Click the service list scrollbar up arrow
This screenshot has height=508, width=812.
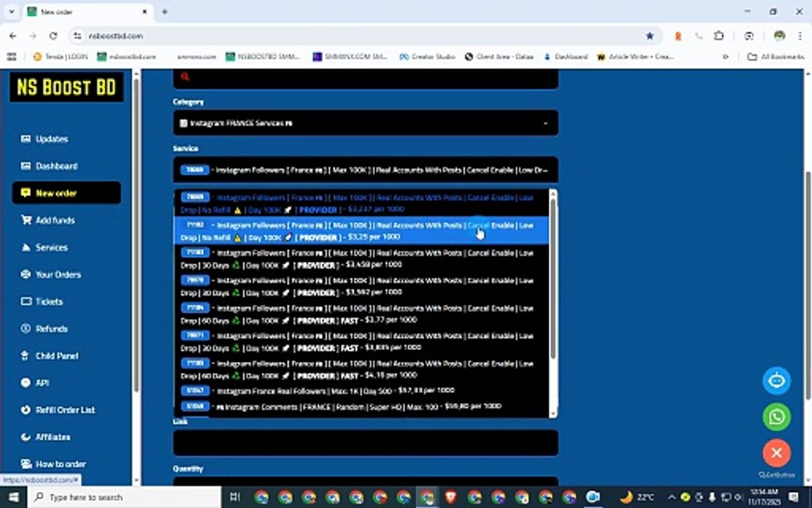coord(553,195)
